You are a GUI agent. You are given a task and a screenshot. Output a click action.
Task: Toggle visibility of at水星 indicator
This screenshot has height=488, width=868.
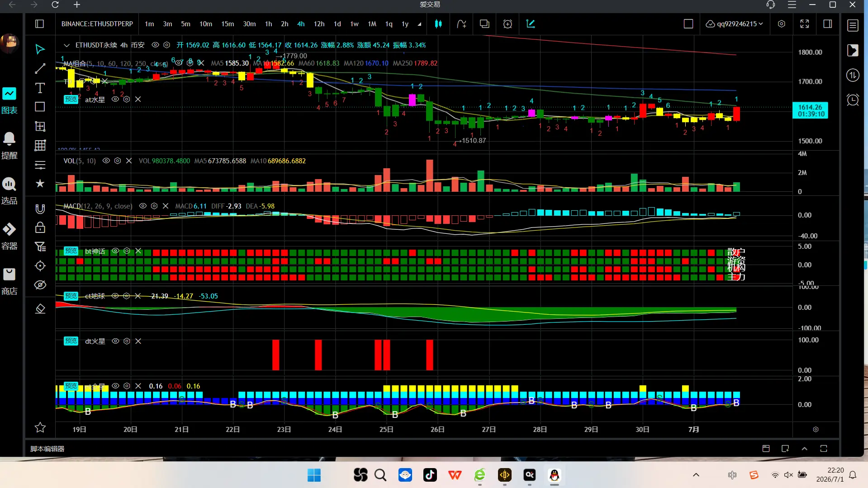click(x=115, y=99)
